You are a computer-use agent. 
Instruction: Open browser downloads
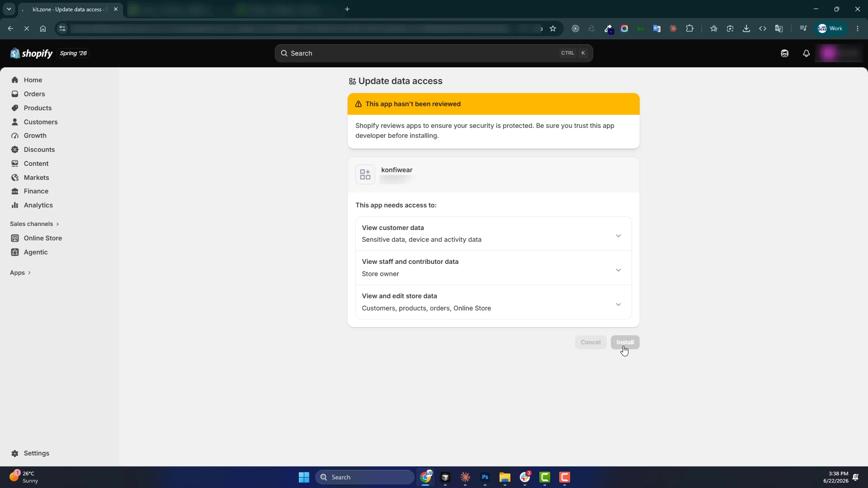[x=746, y=28]
